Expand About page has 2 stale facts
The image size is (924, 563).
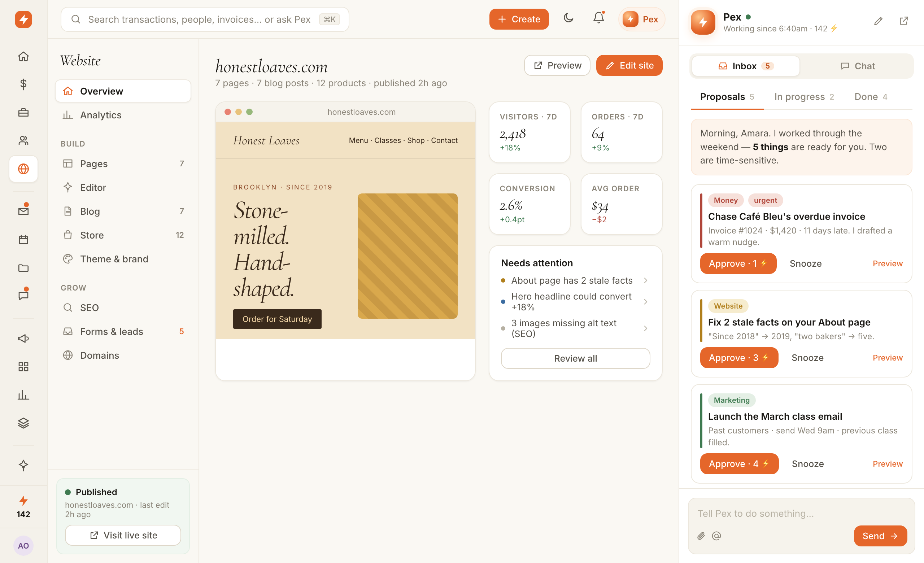tap(575, 280)
